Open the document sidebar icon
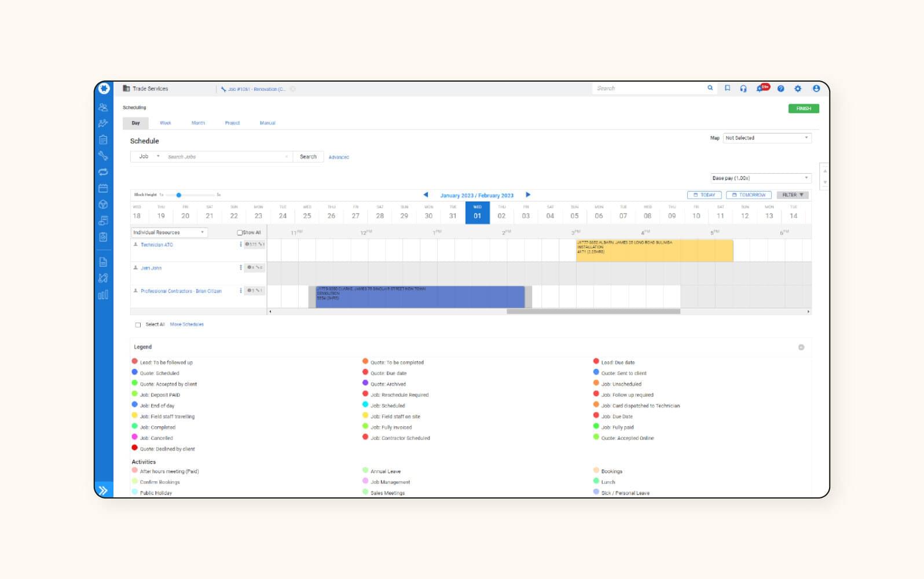Image resolution: width=924 pixels, height=579 pixels. tap(103, 262)
